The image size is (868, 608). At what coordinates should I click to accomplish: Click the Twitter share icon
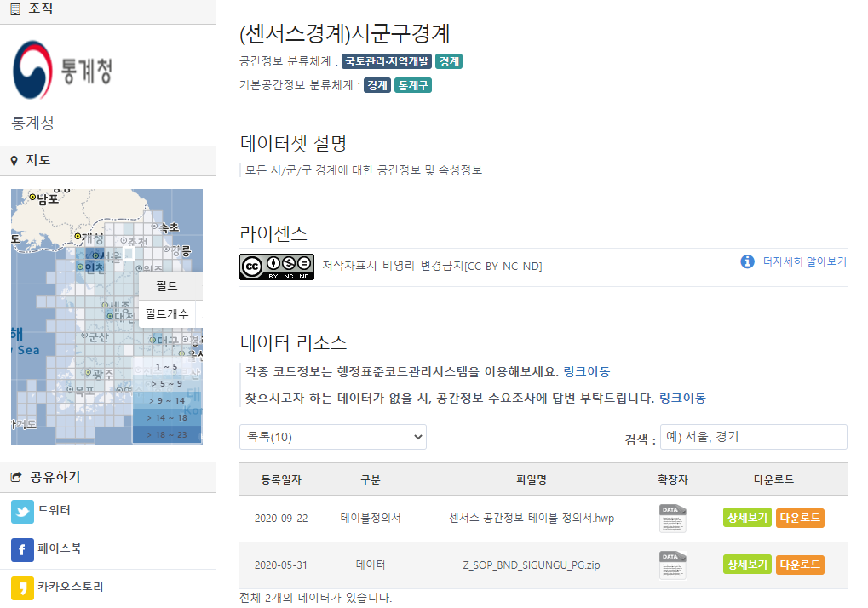22,512
